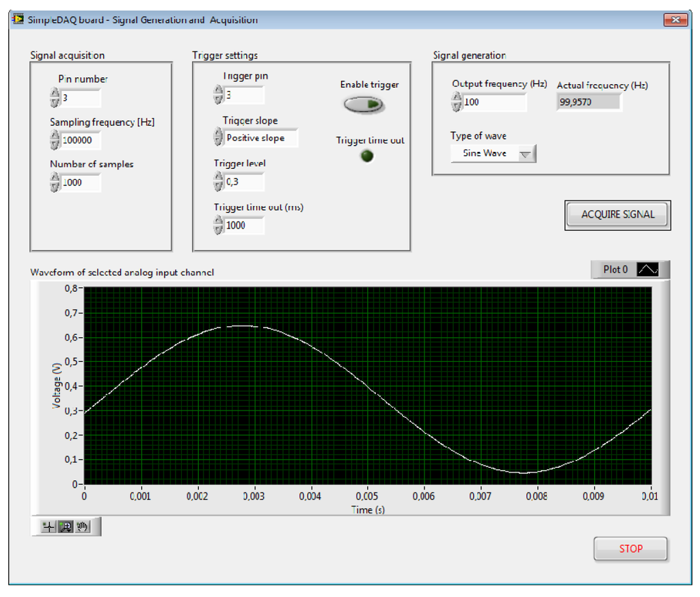Click the Sampling frequency stepper arrows
Image resolution: width=700 pixels, height=597 pixels.
pyautogui.click(x=55, y=140)
